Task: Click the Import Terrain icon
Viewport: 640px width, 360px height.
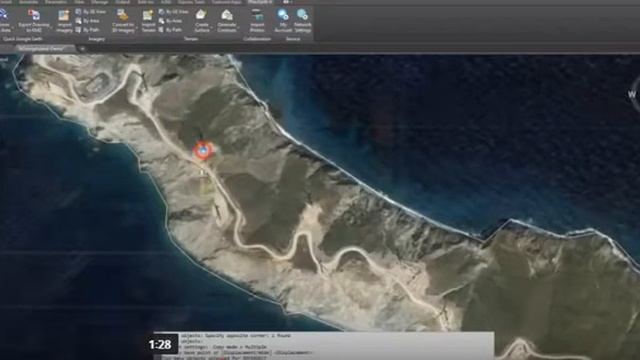Action: (x=148, y=16)
